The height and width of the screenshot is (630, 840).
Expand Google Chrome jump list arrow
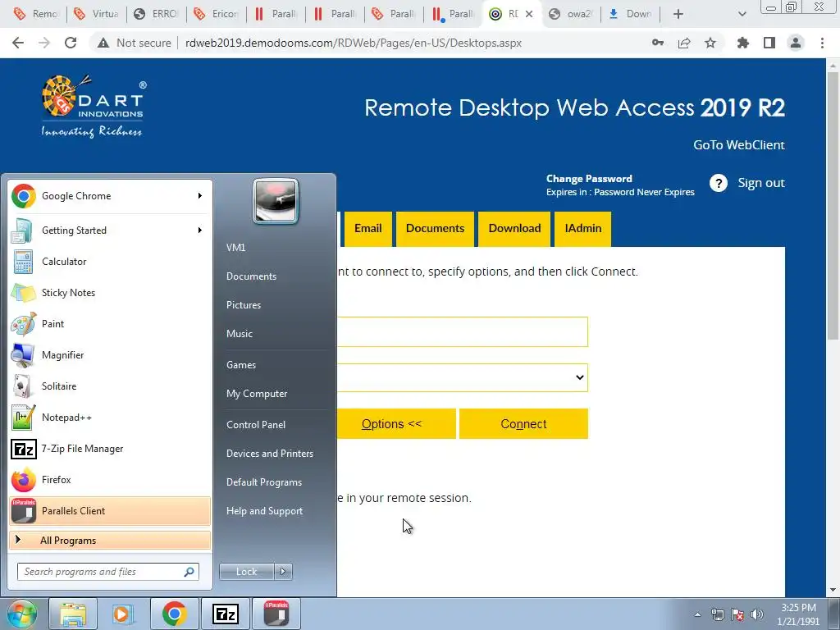pos(200,196)
